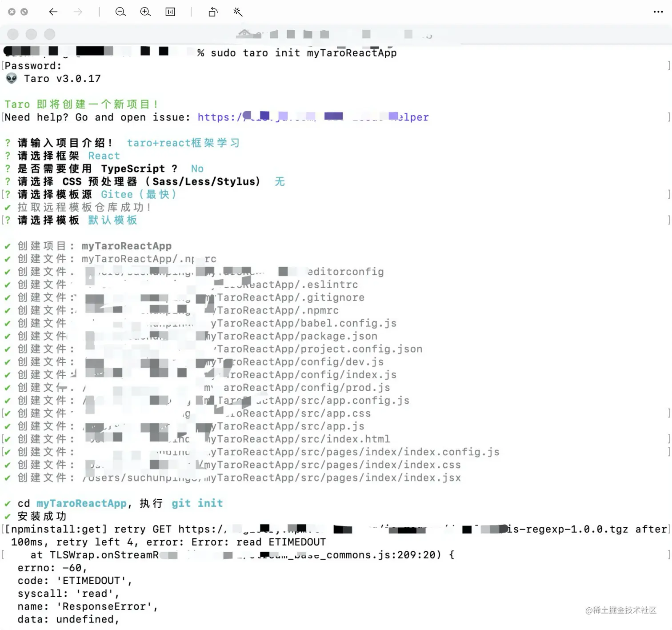Open the Need help issue helper link
This screenshot has height=630, width=672.
click(313, 117)
